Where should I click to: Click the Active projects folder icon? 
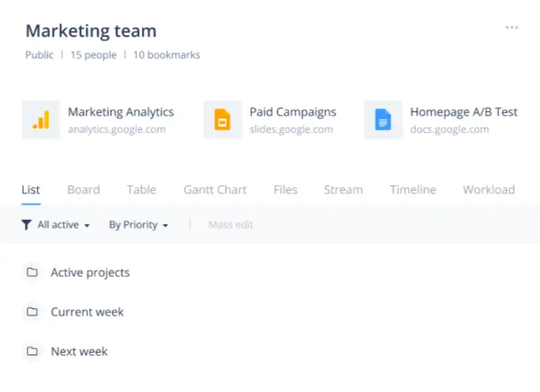click(32, 272)
